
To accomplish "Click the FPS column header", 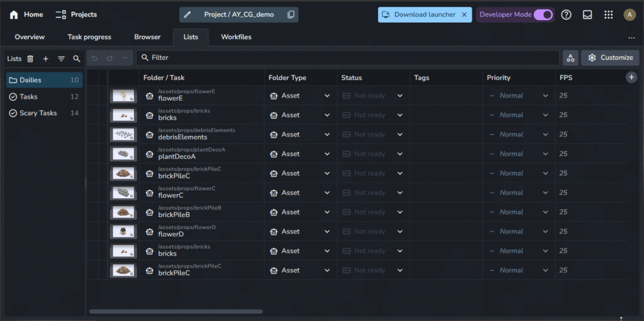I will coord(566,77).
